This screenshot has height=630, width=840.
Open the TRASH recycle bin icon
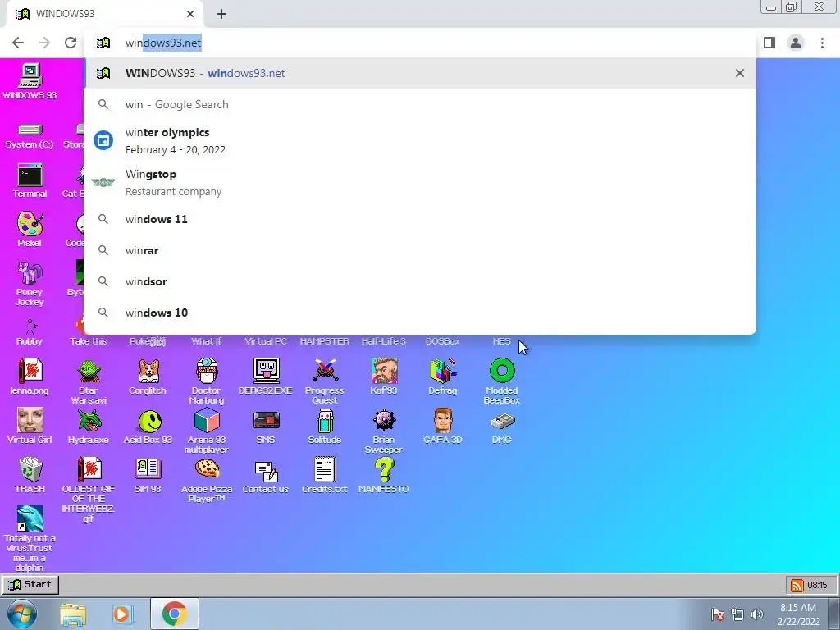pos(30,475)
